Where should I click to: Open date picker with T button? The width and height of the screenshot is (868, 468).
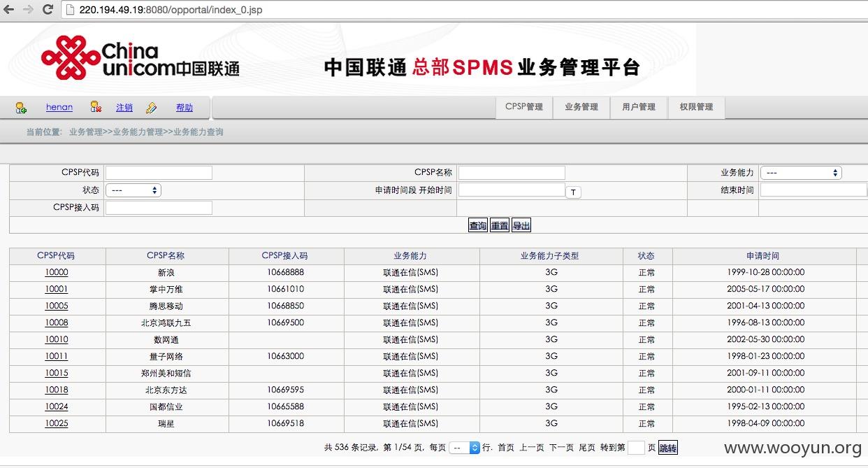573,192
